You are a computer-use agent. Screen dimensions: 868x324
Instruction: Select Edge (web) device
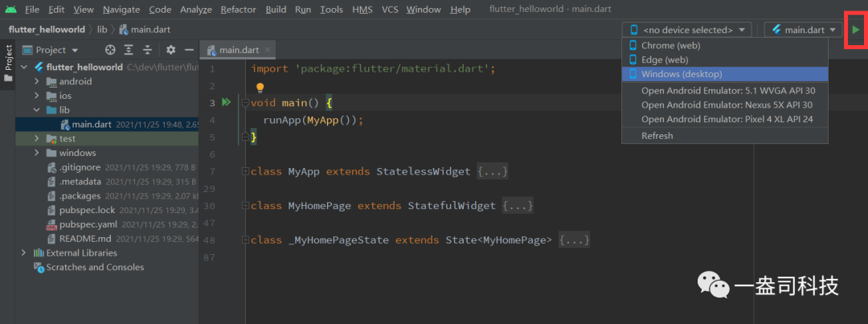pos(725,59)
